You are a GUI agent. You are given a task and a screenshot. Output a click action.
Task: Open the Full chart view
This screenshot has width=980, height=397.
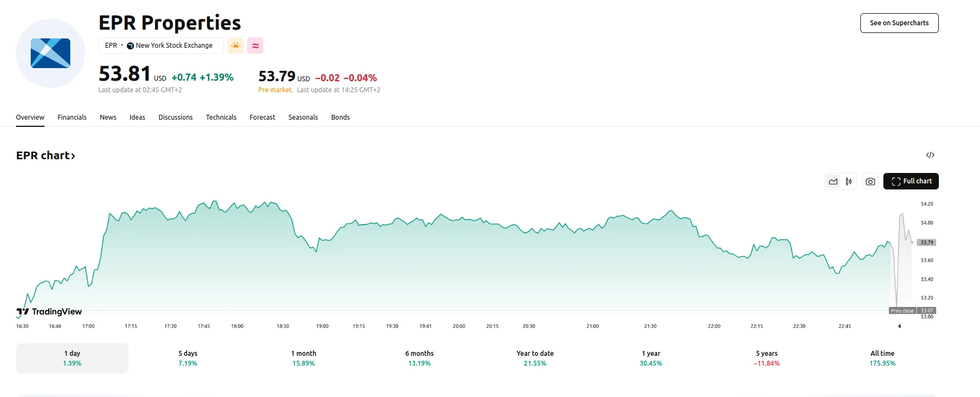pos(911,181)
